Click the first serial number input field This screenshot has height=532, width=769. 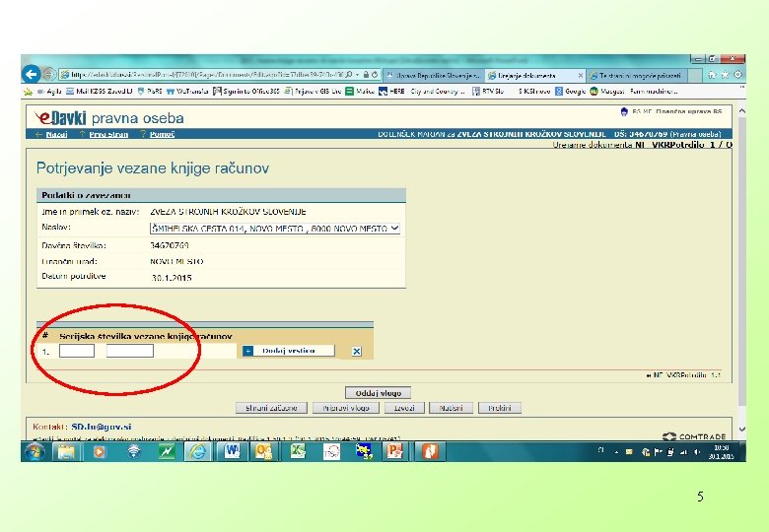[77, 351]
